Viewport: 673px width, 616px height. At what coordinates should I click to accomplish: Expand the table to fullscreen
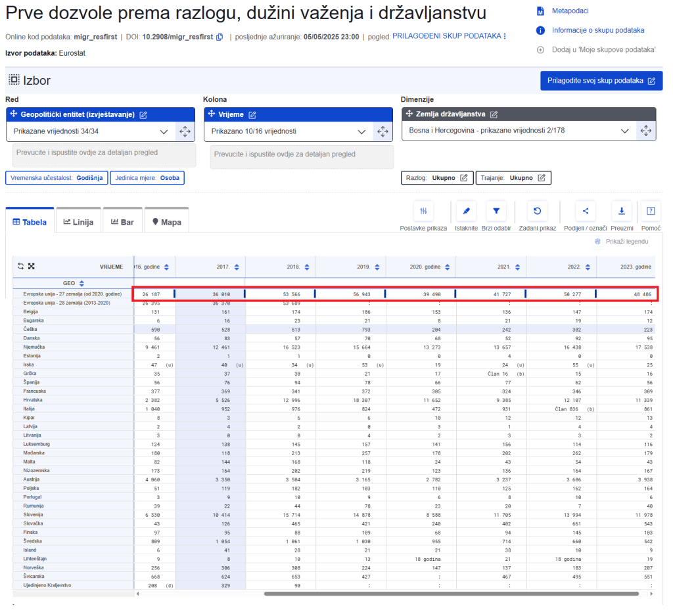pyautogui.click(x=32, y=267)
